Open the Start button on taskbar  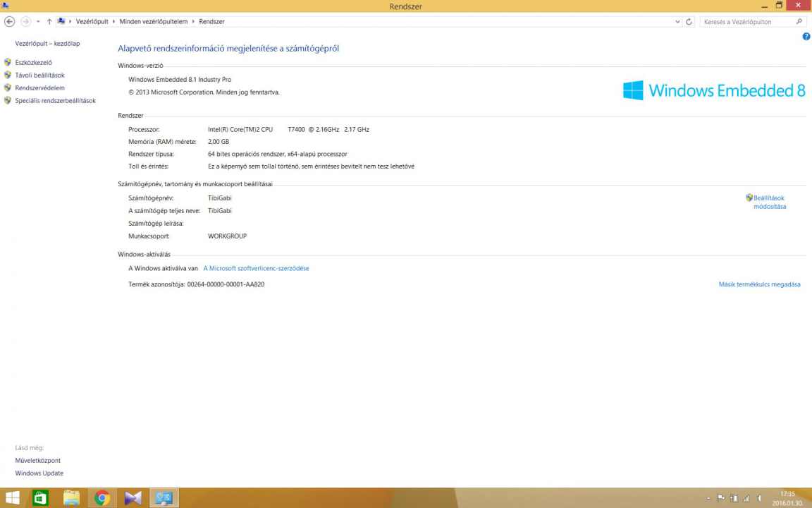[x=13, y=497]
